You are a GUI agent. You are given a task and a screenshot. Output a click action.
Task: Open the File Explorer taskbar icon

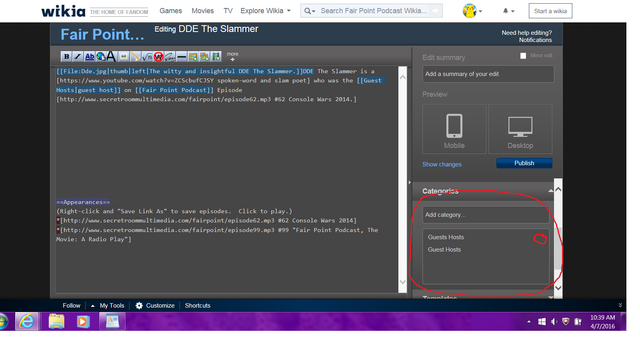(x=56, y=322)
